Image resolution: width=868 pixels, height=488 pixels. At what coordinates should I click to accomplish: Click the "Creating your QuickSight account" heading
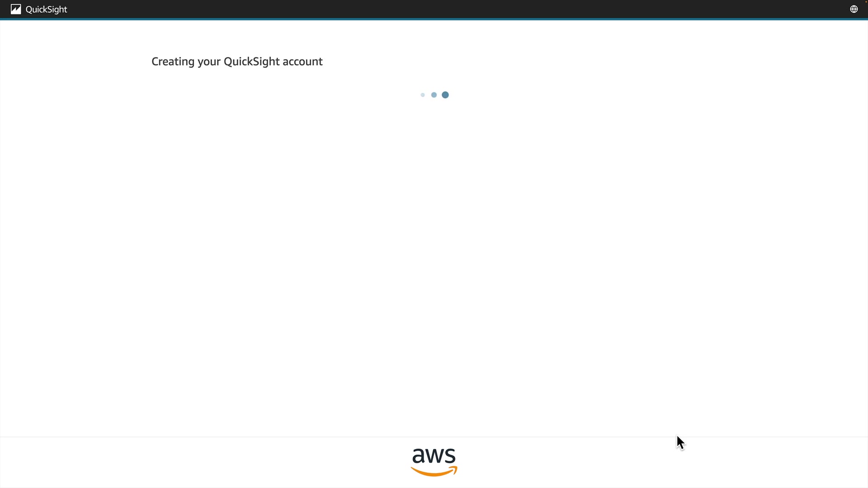click(x=237, y=61)
